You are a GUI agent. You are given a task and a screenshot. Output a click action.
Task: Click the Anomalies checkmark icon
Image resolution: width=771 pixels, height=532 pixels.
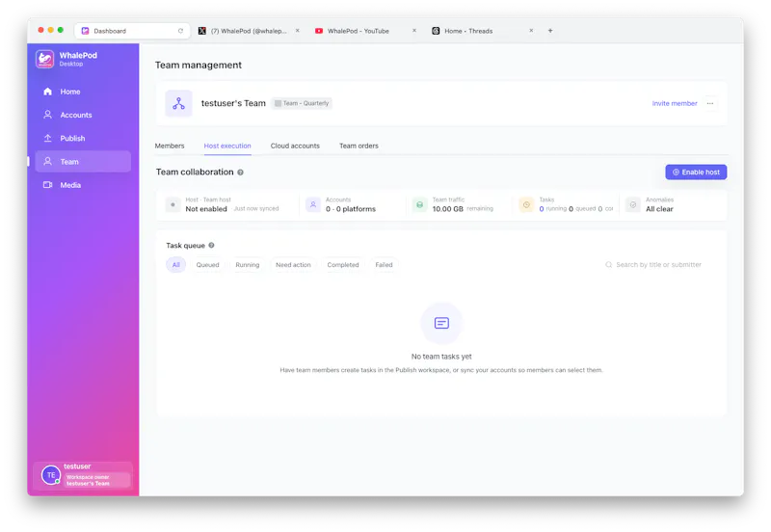[633, 204]
